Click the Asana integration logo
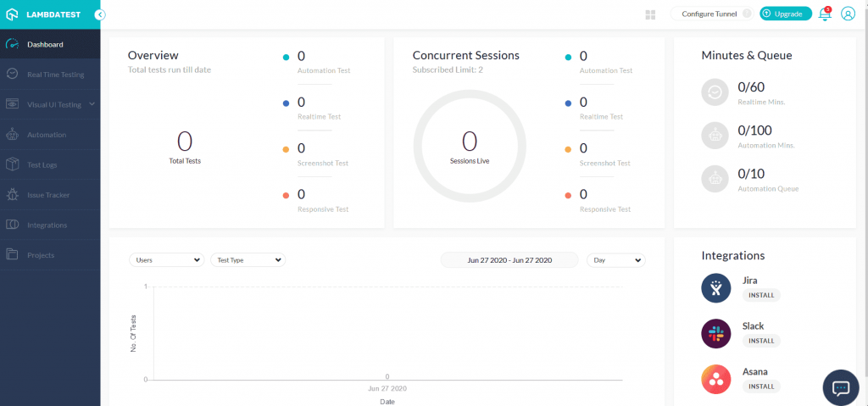This screenshot has width=868, height=406. pos(716,379)
